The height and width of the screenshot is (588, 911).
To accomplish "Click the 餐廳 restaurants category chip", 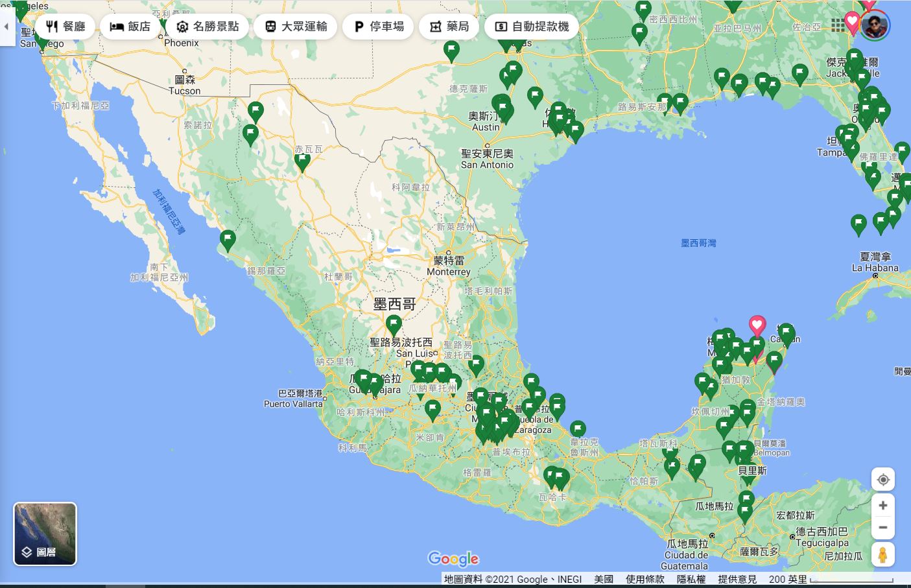I will click(x=65, y=27).
